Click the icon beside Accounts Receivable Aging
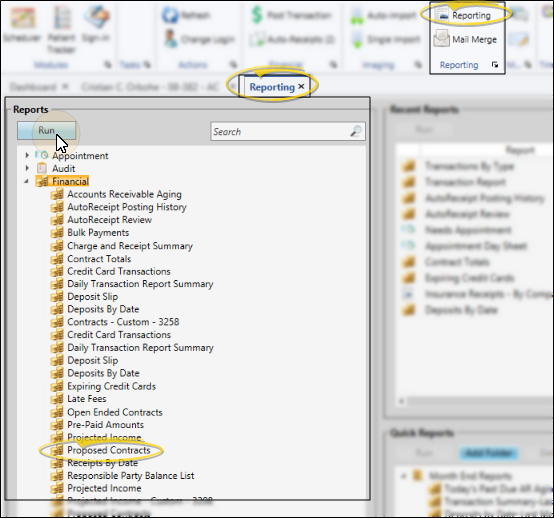Screen dimensions: 554x519 [x=57, y=194]
